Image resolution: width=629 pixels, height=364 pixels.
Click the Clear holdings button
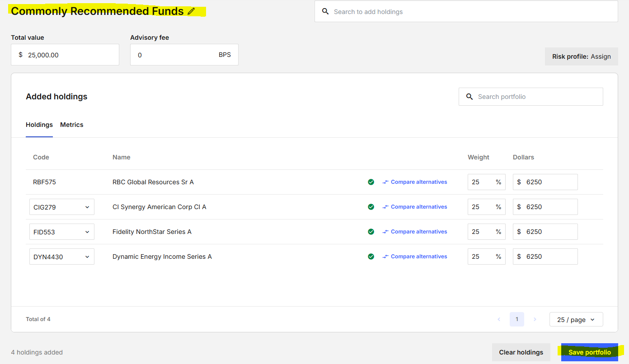[521, 352]
